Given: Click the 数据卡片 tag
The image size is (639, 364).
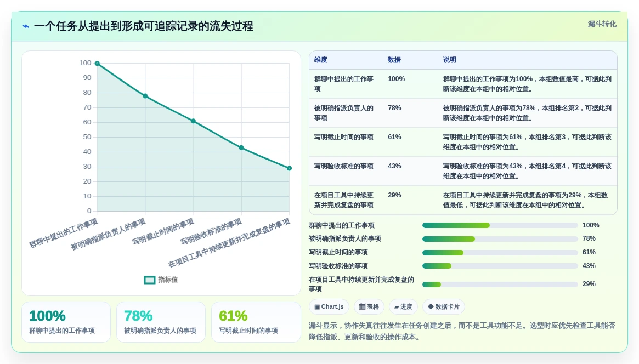Looking at the screenshot, I should [444, 306].
